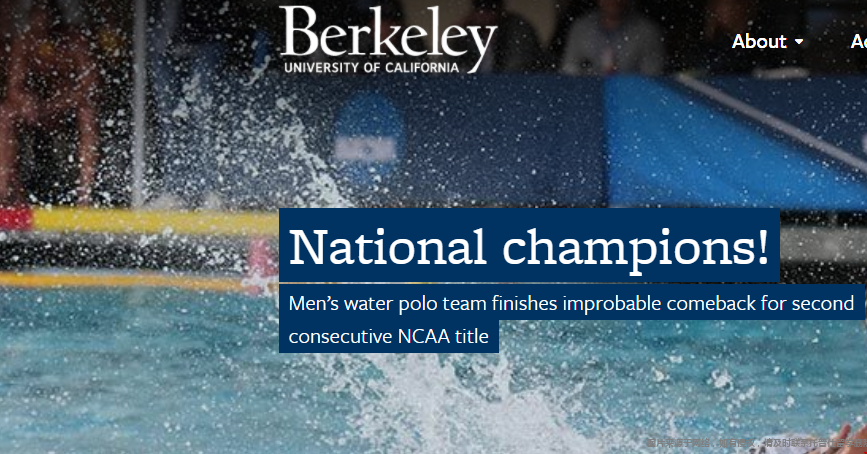Click the Berkeley wordmark logo
The image size is (867, 454).
click(388, 33)
